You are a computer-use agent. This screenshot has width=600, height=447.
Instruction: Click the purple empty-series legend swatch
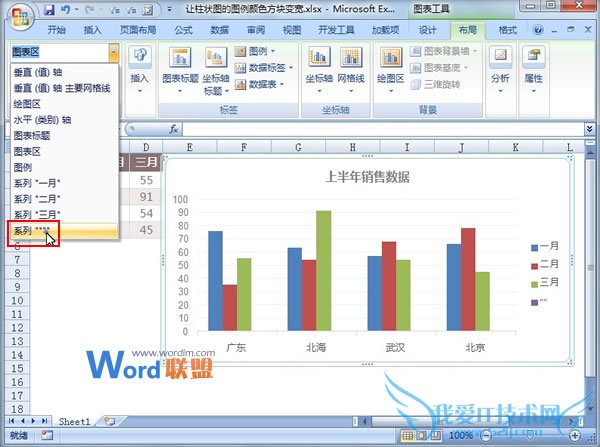[x=535, y=302]
